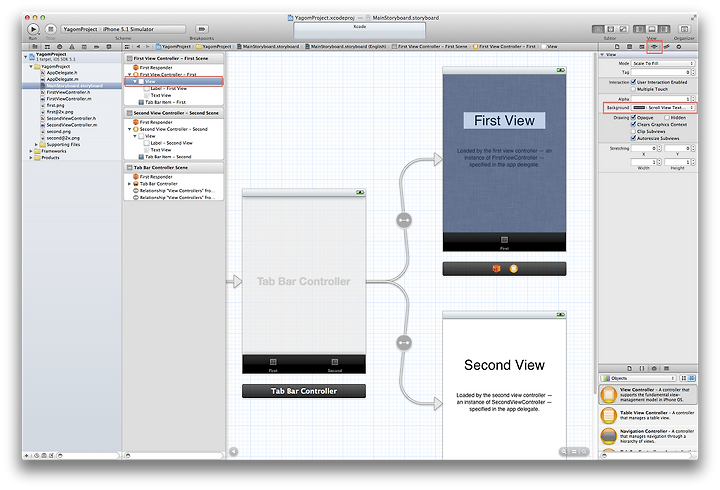Toggle the Debug area view button
720x490 pixels.
pos(652,29)
